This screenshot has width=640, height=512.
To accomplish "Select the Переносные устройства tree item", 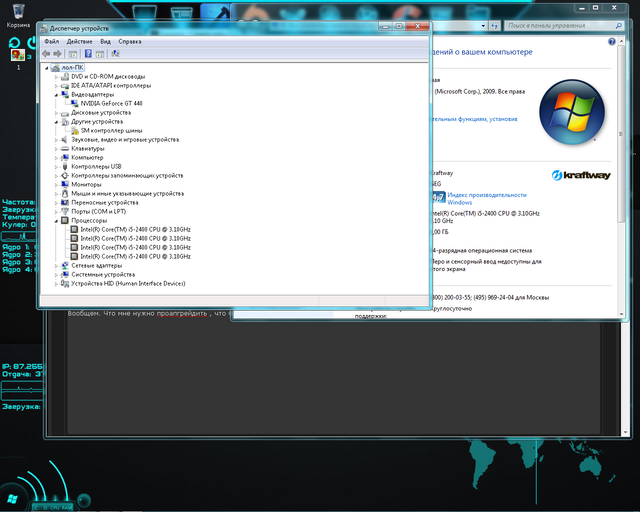I will point(104,203).
